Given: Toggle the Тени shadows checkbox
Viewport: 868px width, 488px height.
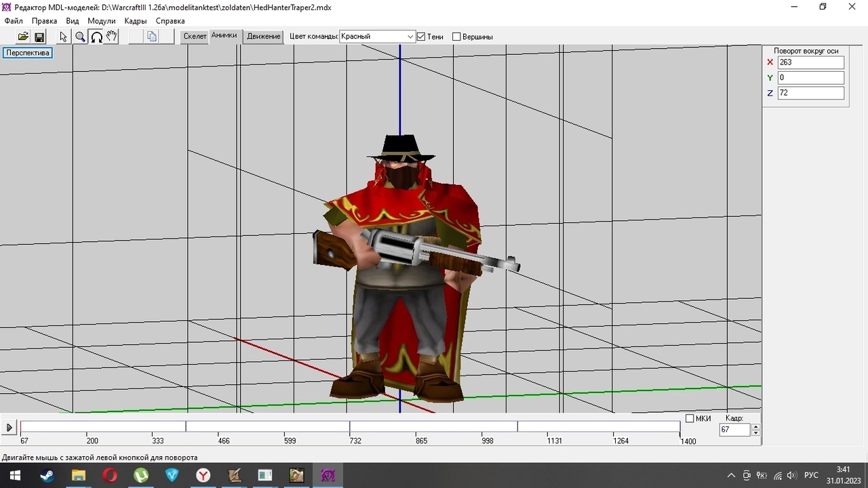Looking at the screenshot, I should point(421,37).
